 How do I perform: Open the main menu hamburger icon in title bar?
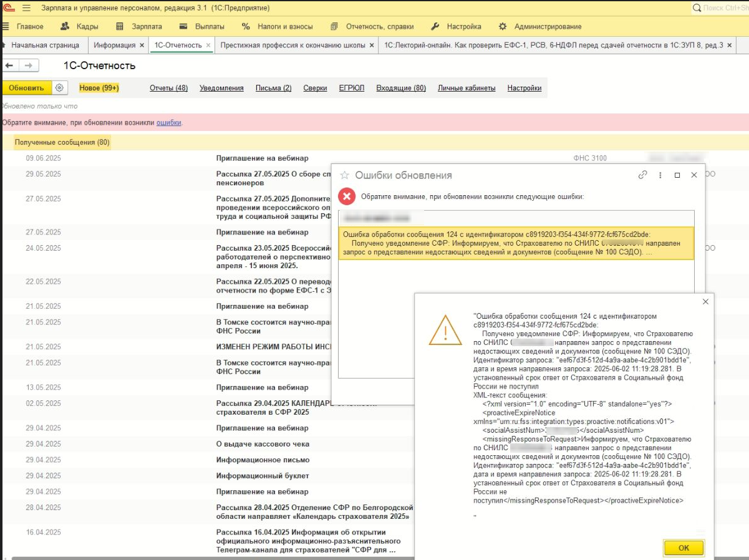click(x=26, y=8)
